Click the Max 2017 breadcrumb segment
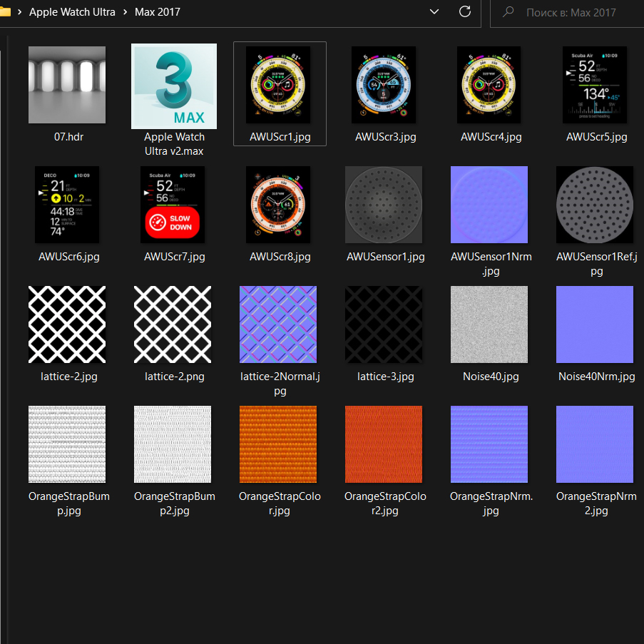This screenshot has height=644, width=644. 158,12
